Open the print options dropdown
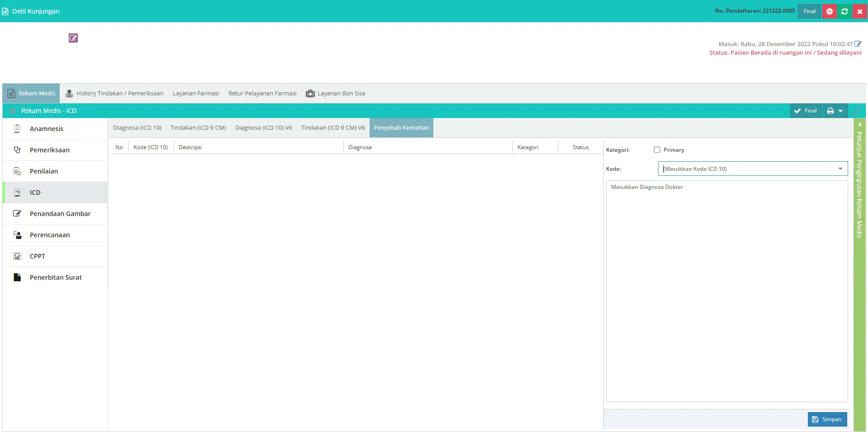 [x=835, y=111]
